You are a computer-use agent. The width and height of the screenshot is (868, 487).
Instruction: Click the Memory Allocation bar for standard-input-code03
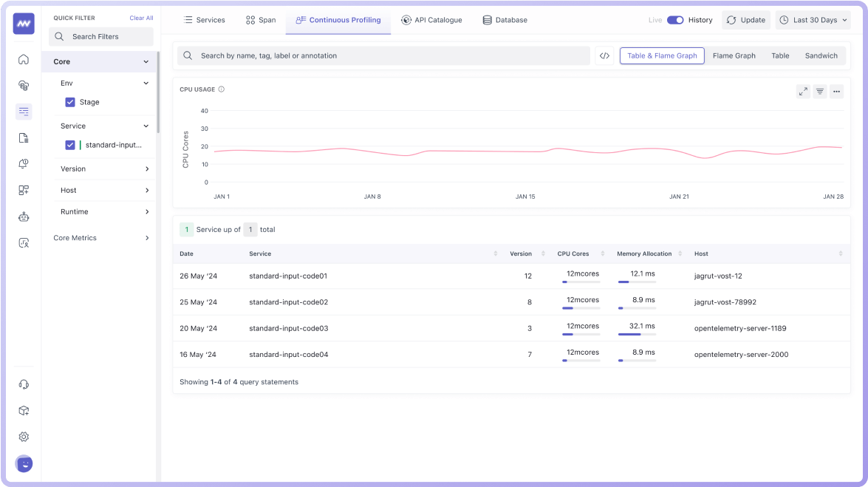tap(638, 334)
